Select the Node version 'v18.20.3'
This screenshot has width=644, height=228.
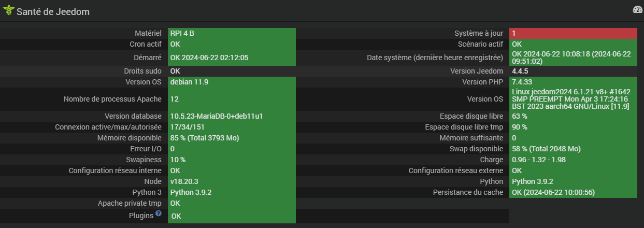tap(184, 181)
